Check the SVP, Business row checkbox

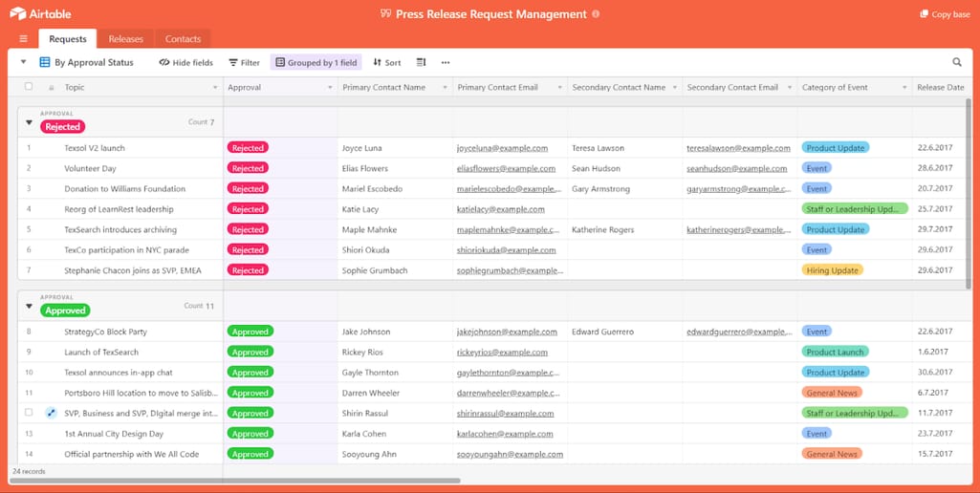click(29, 413)
